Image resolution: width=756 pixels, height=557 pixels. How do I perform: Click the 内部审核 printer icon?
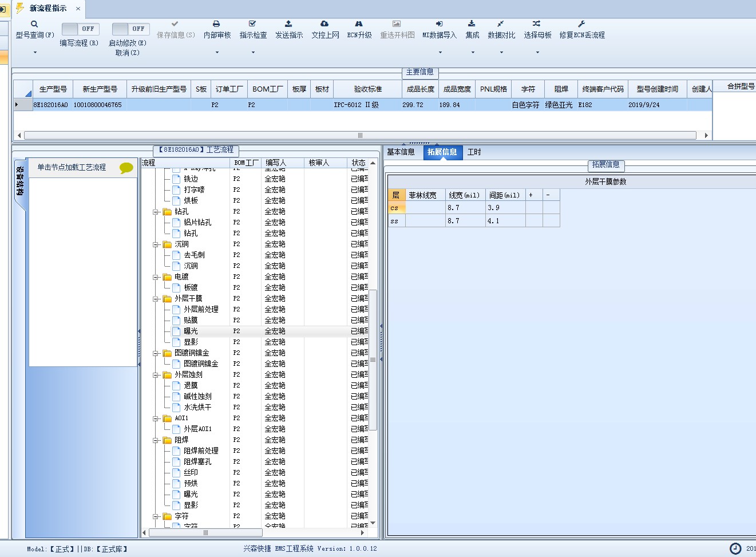click(216, 24)
